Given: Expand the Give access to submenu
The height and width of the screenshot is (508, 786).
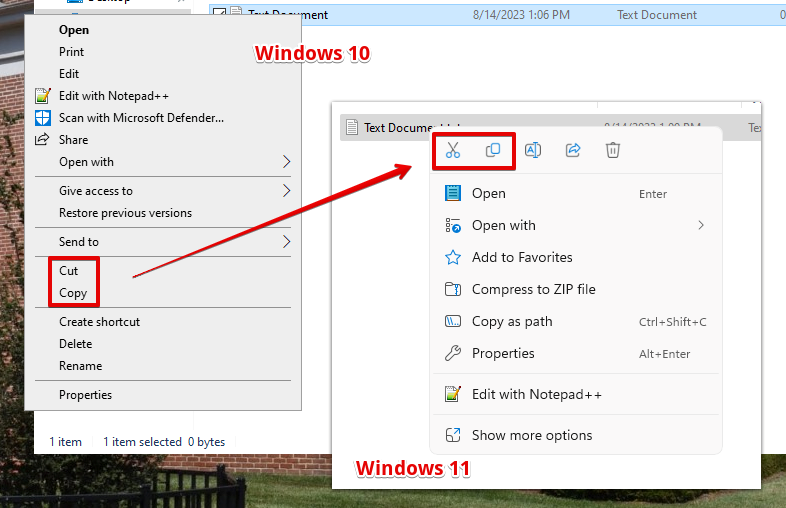Looking at the screenshot, I should pyautogui.click(x=287, y=191).
